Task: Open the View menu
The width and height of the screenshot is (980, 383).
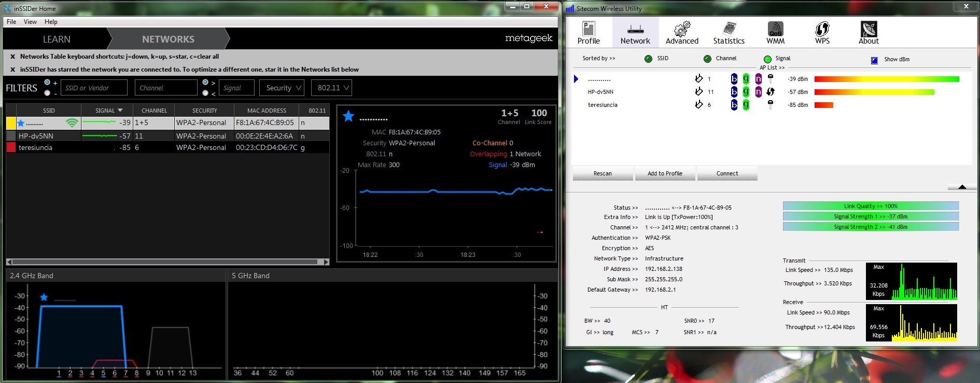Action: [x=30, y=22]
